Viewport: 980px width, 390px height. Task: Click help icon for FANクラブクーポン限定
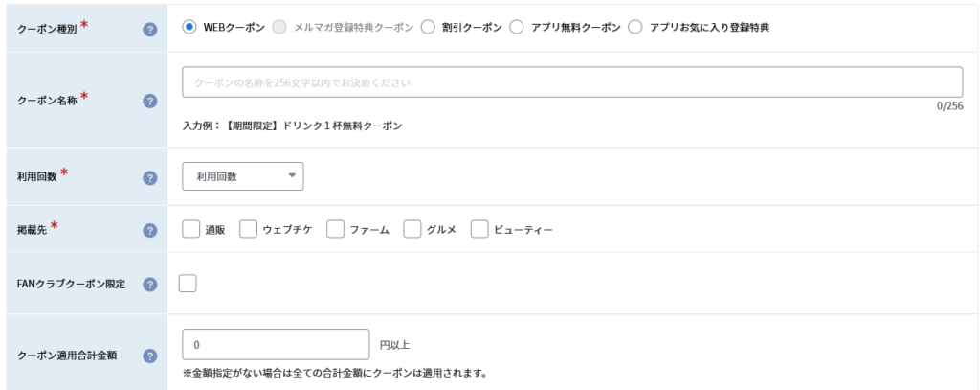click(x=149, y=285)
